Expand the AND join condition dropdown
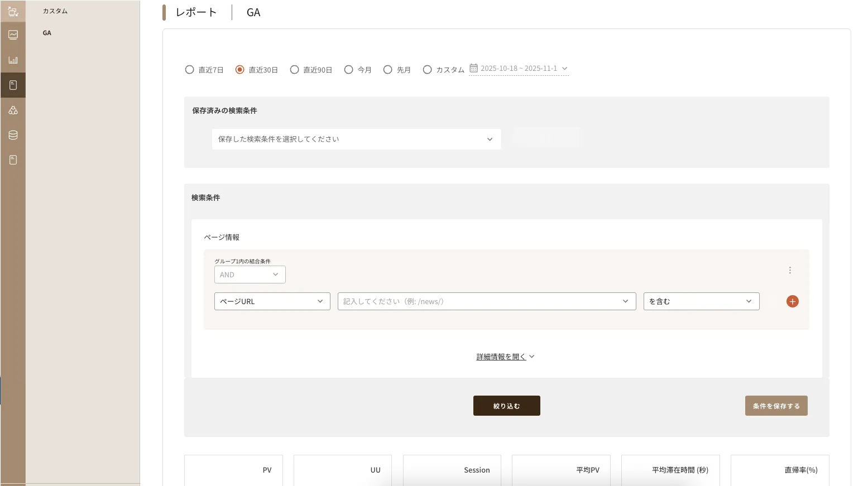 tap(250, 275)
